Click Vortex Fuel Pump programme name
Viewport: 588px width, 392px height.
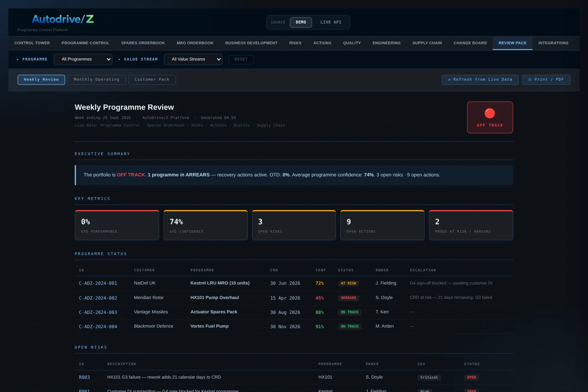[209, 326]
